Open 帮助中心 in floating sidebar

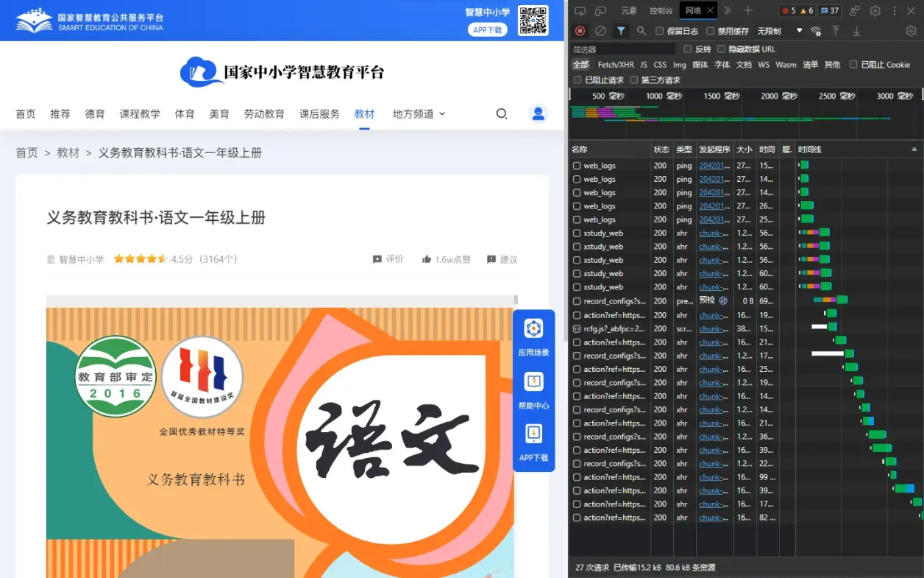pyautogui.click(x=534, y=391)
